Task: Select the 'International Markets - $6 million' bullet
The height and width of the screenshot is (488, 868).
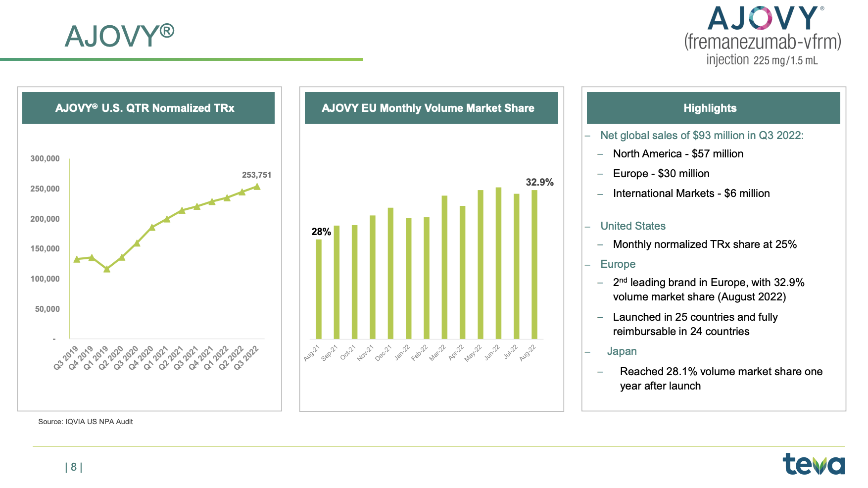Action: (691, 194)
